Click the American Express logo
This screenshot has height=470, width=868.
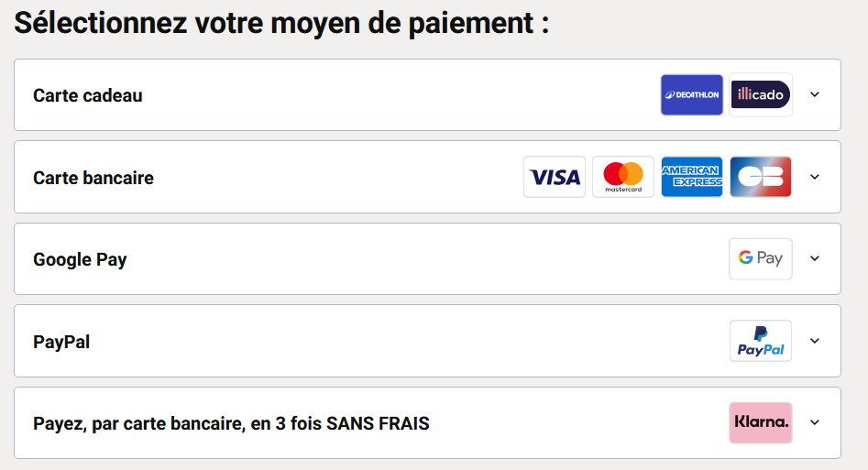click(692, 177)
